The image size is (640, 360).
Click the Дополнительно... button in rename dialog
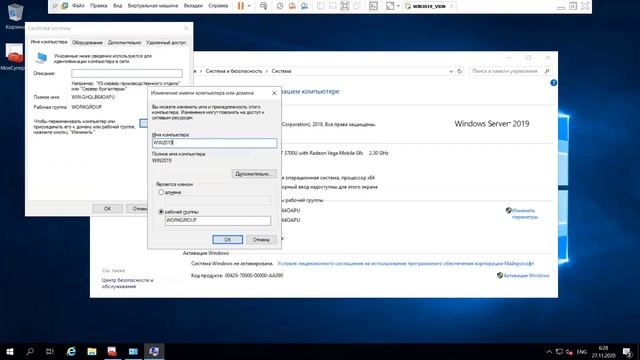pyautogui.click(x=253, y=174)
